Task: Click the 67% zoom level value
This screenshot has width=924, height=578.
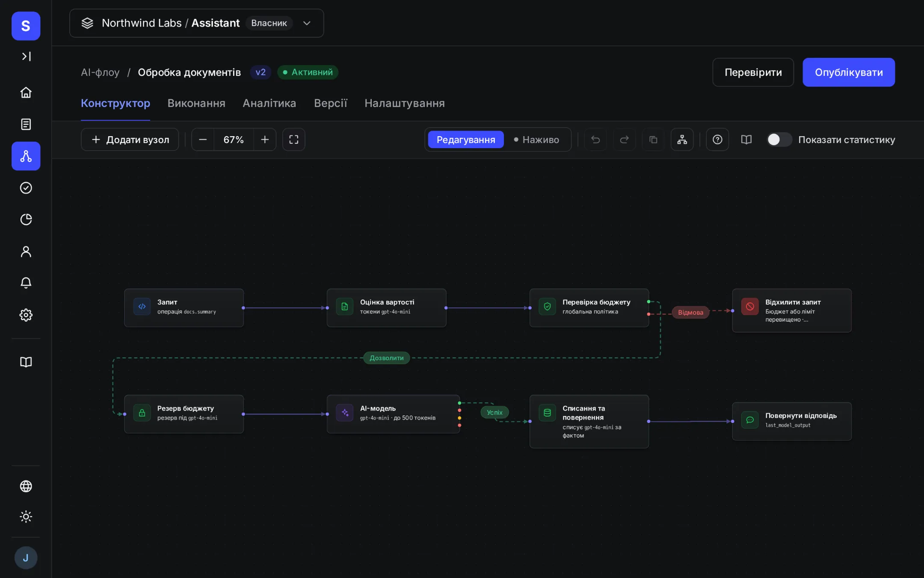Action: coord(234,140)
